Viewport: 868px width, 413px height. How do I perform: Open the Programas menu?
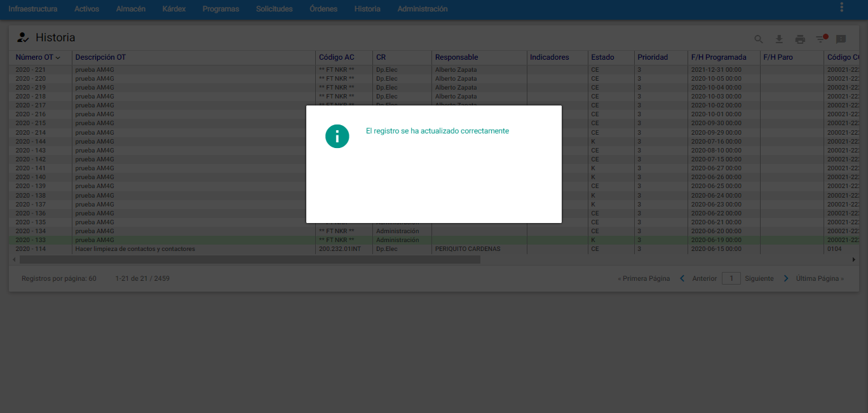point(221,9)
